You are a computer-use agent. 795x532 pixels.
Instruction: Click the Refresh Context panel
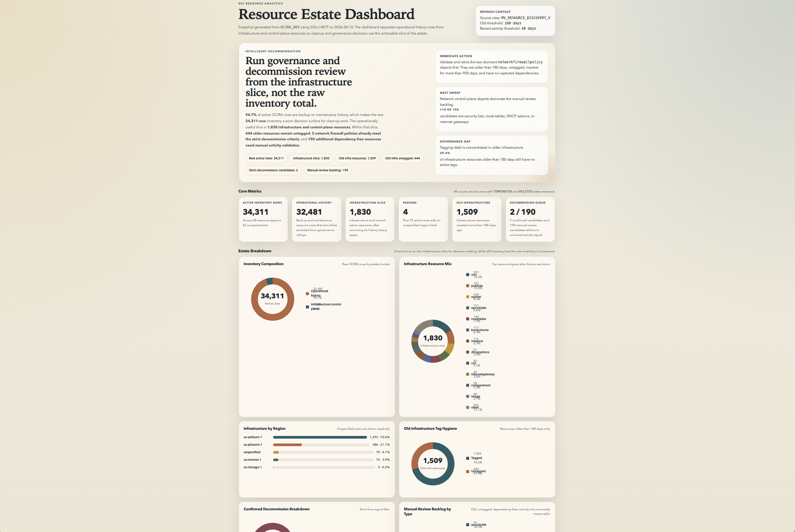click(515, 21)
